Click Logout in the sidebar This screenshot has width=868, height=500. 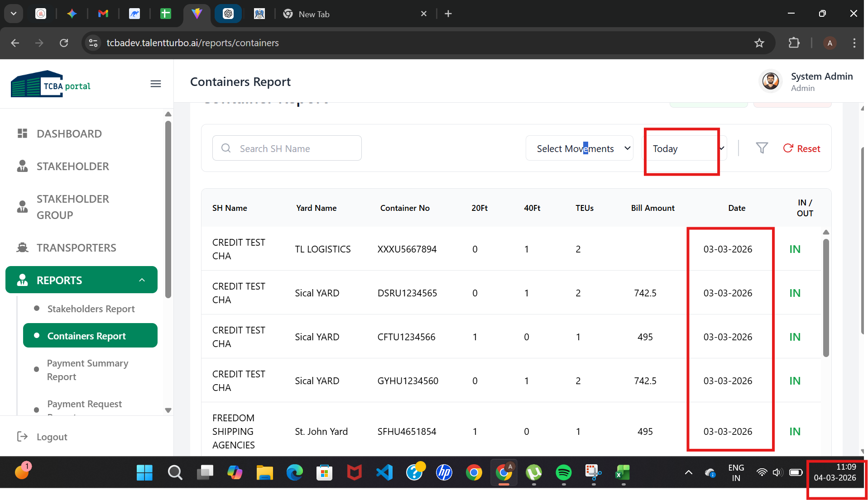[52, 437]
